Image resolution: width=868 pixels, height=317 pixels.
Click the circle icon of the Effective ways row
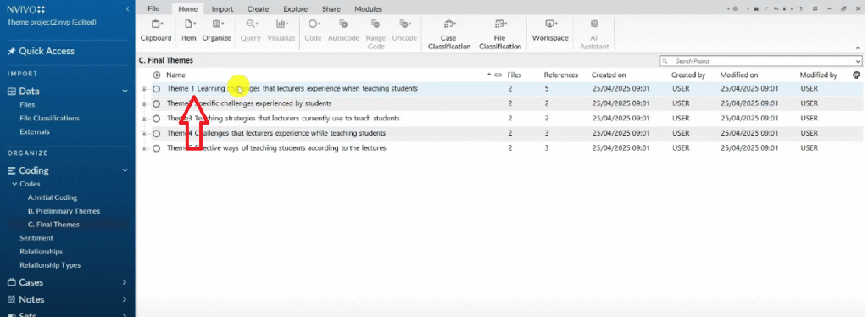(157, 148)
